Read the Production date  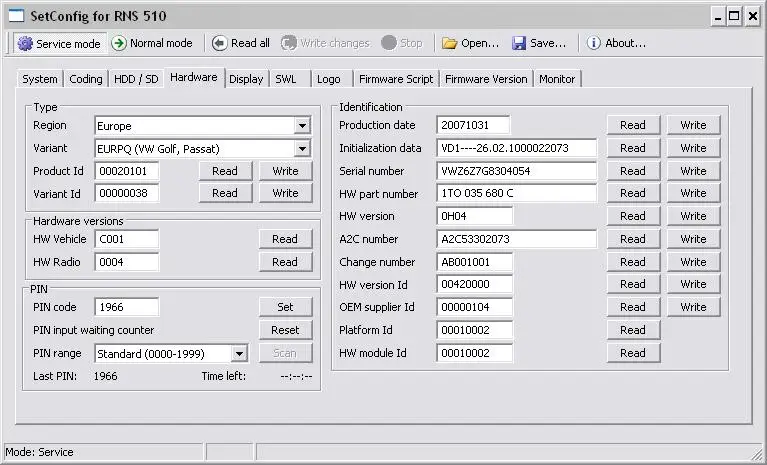pyautogui.click(x=633, y=125)
